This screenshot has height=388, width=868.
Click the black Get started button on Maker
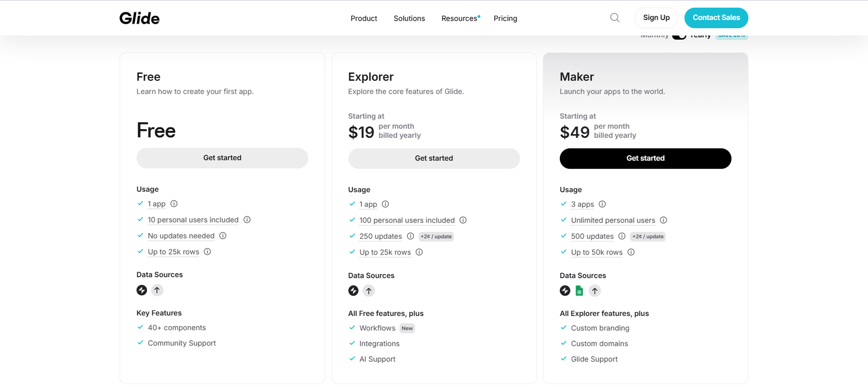pyautogui.click(x=646, y=158)
